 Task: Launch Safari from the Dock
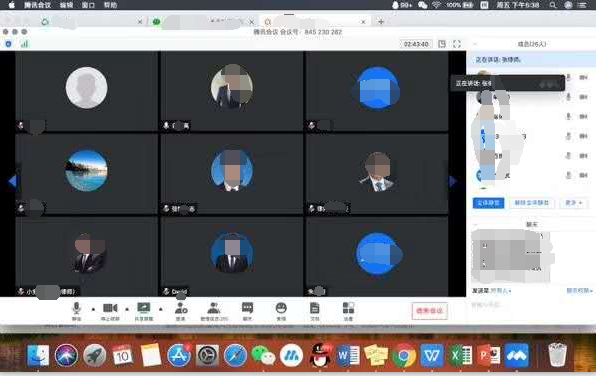235,355
